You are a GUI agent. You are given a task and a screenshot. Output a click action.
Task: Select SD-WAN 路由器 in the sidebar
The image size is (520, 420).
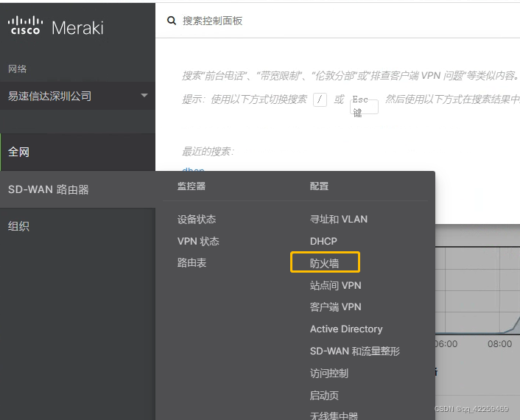pos(77,189)
